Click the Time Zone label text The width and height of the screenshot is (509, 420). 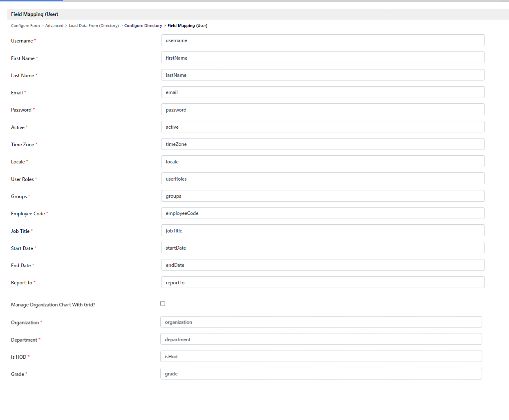coord(22,145)
